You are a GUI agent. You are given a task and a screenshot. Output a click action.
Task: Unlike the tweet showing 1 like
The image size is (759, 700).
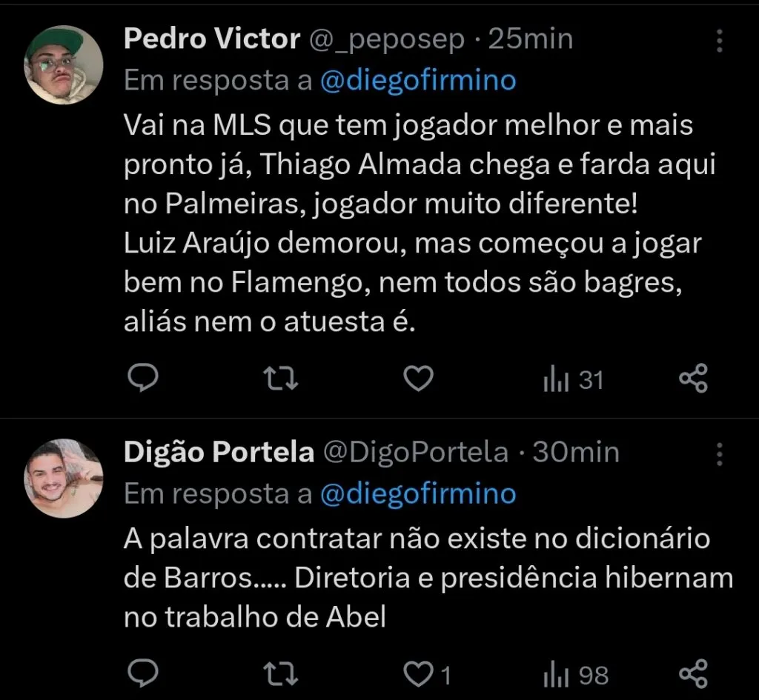coord(418,675)
